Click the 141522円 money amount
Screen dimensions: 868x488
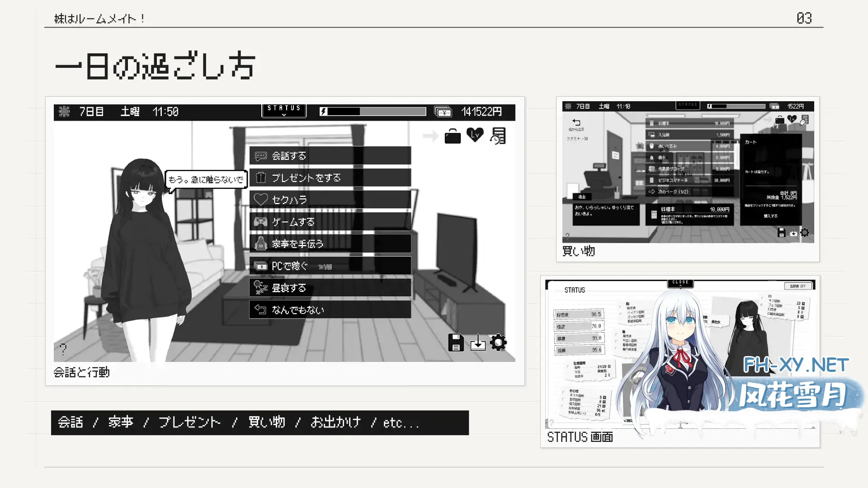tap(481, 112)
